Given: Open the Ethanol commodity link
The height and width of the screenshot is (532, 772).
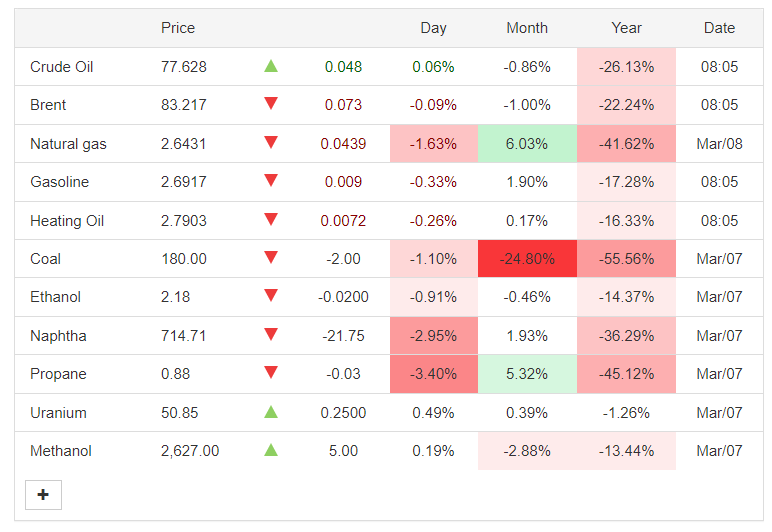Looking at the screenshot, I should pos(55,297).
